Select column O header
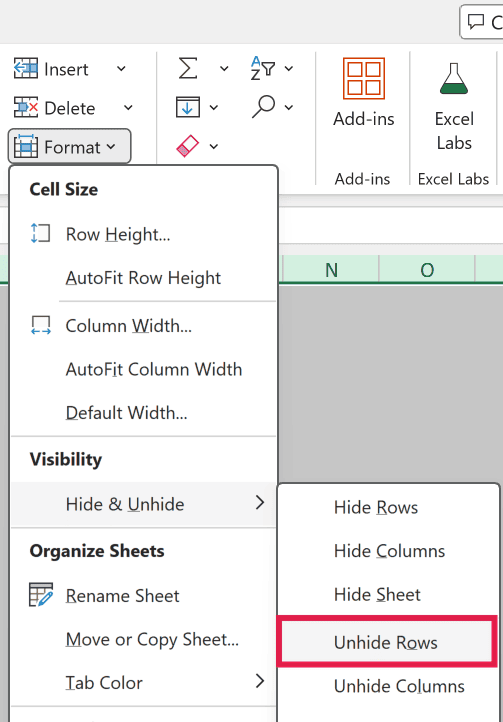503x722 pixels. 427,269
